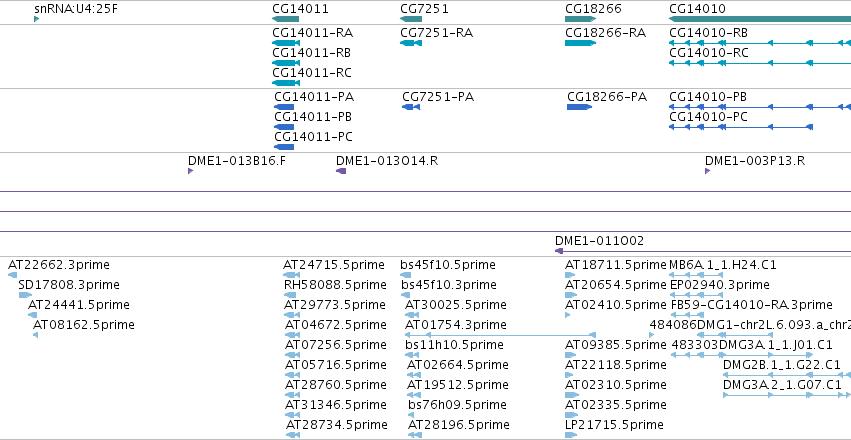Select EST EP02940.3prime
The height and width of the screenshot is (440, 851).
[720, 285]
